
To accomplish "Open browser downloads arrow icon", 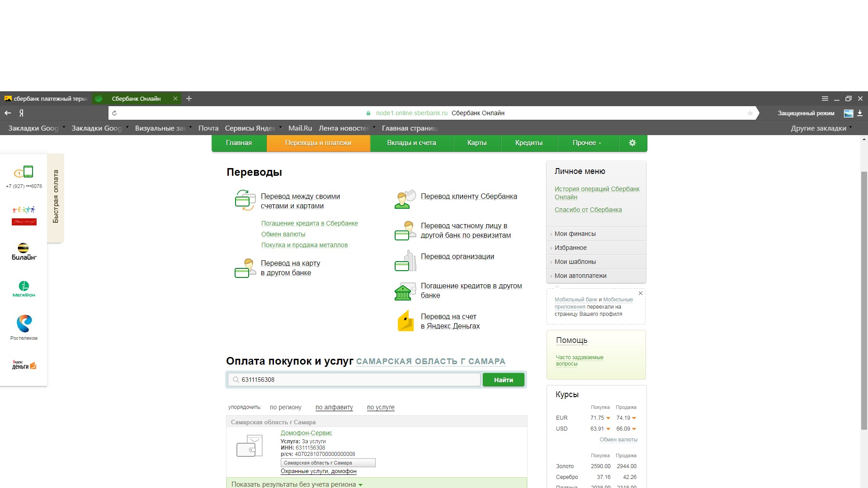I will pos(860,113).
